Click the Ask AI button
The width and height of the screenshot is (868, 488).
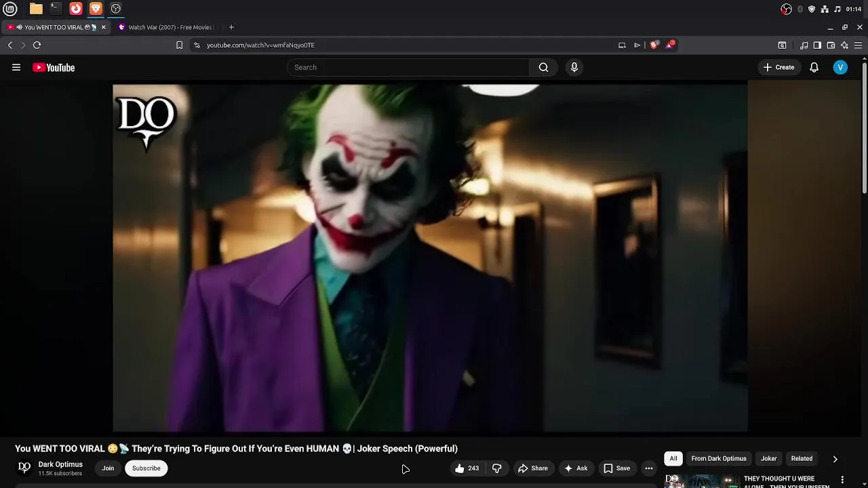576,468
